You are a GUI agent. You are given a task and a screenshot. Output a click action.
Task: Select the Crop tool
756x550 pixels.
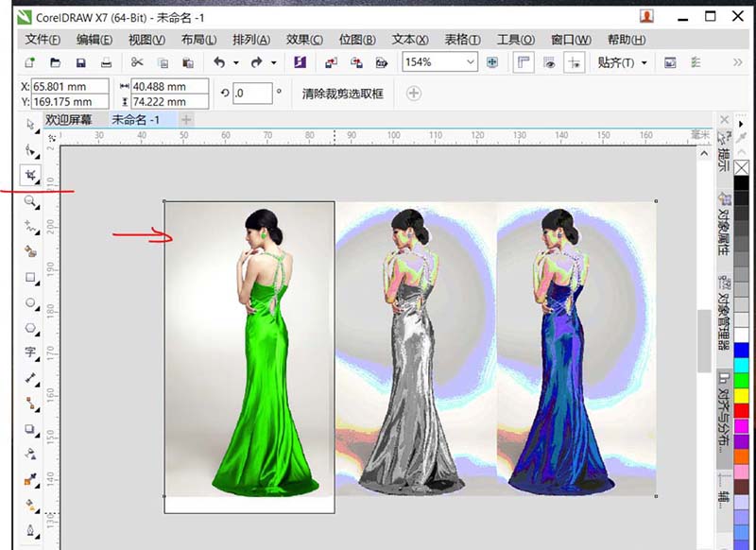(29, 176)
